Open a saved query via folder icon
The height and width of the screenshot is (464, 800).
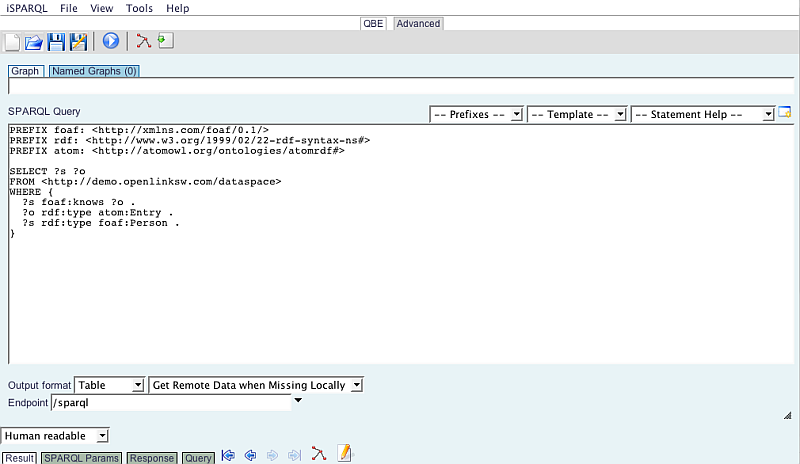pyautogui.click(x=34, y=42)
